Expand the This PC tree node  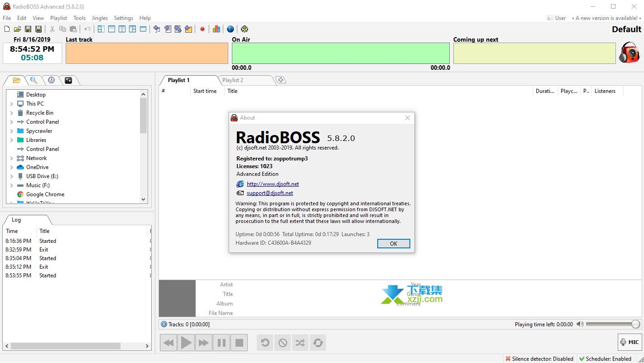pyautogui.click(x=11, y=104)
